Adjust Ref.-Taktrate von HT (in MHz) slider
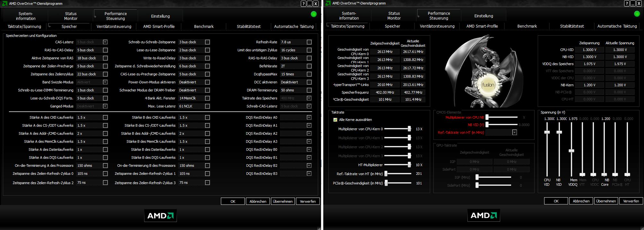The width and height of the screenshot is (644, 230). pos(386,174)
